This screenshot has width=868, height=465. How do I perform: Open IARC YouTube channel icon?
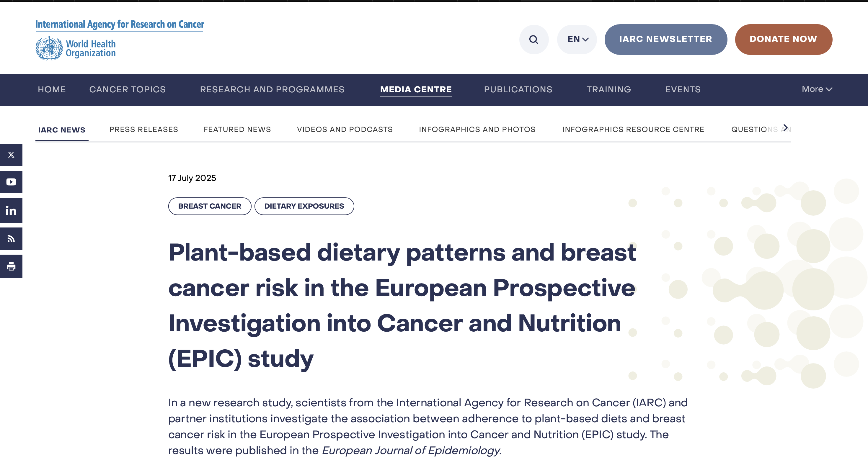(x=11, y=182)
